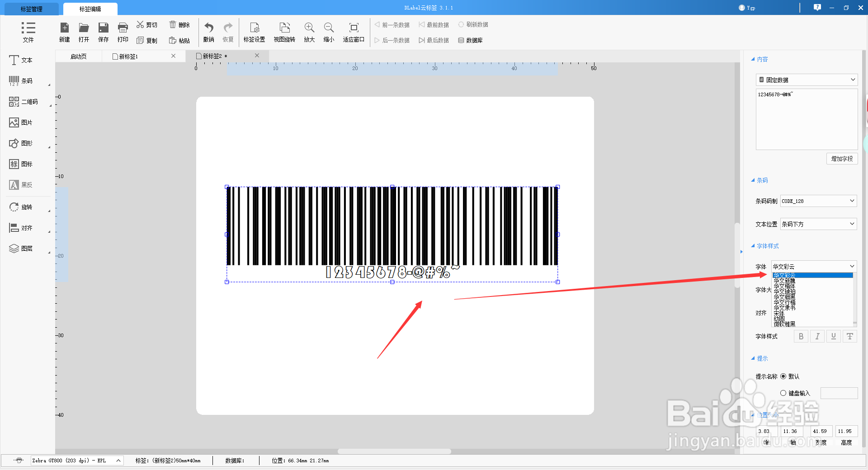Select the 条码 barcode tool
Image resolution: width=868 pixels, height=470 pixels.
21,81
